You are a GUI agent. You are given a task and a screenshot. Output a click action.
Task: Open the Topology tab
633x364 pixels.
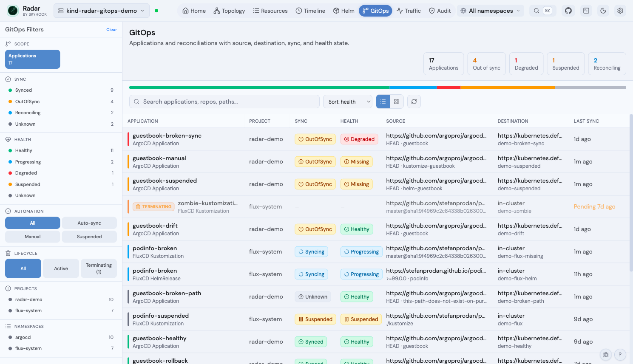point(229,11)
